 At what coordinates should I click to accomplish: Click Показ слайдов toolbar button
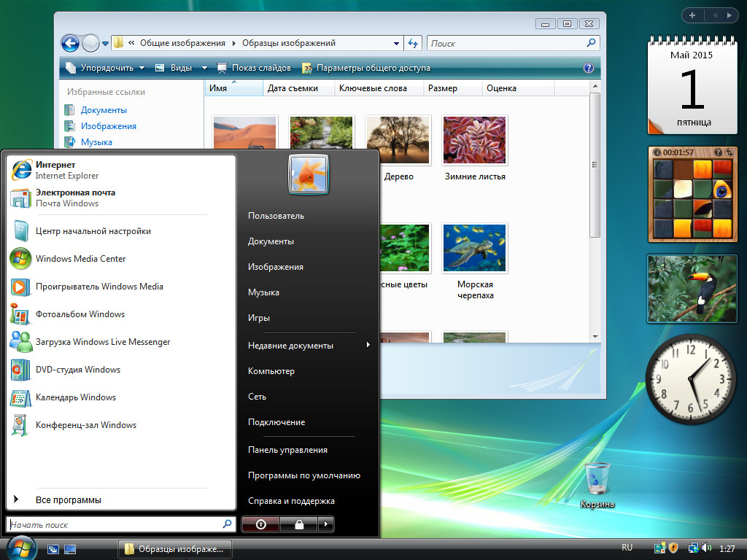[x=254, y=68]
